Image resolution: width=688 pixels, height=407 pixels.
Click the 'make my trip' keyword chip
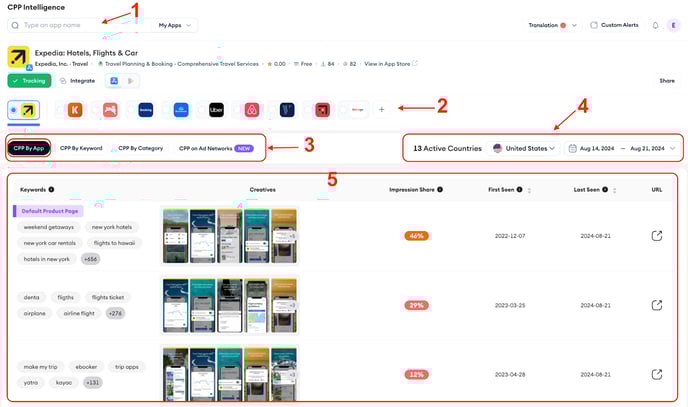coord(41,367)
